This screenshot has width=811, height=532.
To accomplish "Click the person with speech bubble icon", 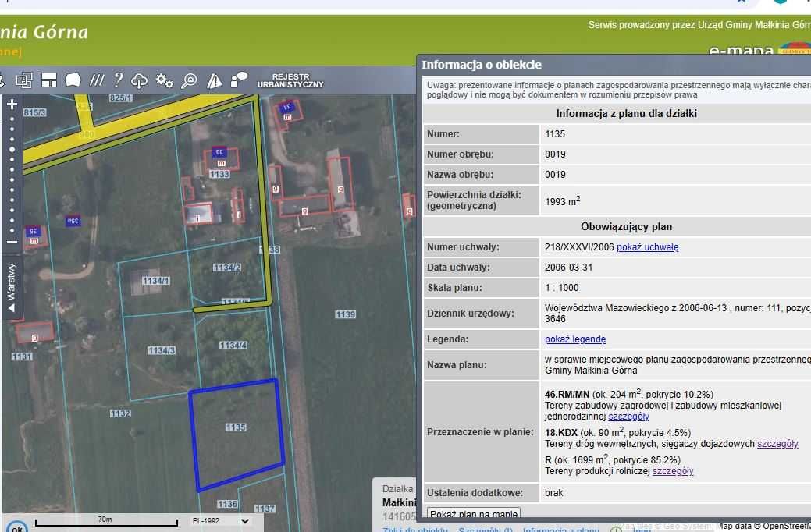I will 239,80.
